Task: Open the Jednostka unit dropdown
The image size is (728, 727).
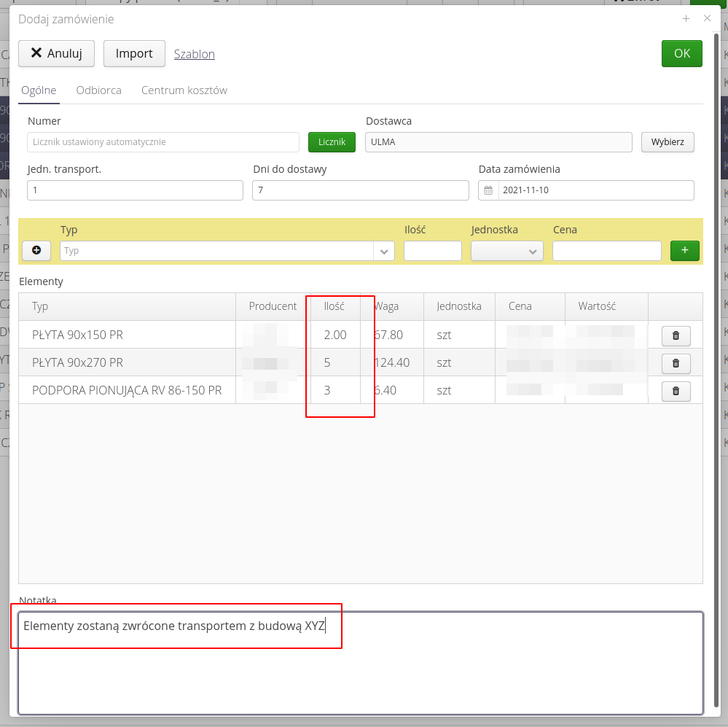Action: point(506,251)
